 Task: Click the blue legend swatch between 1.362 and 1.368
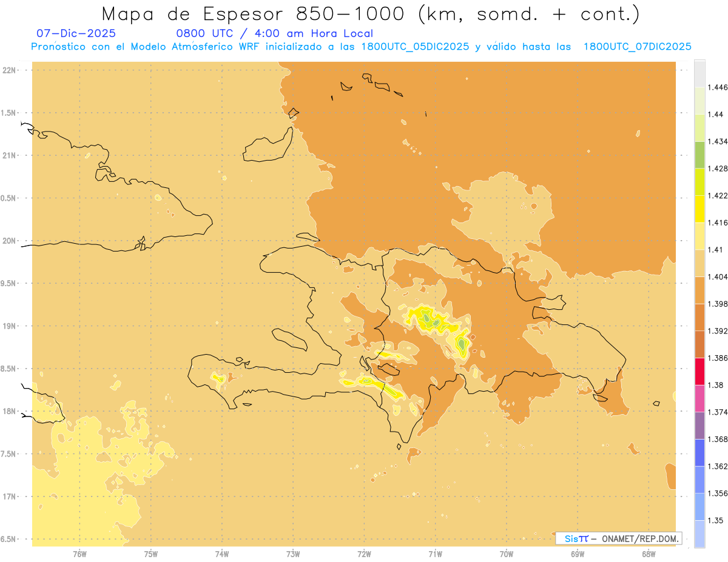[699, 453]
